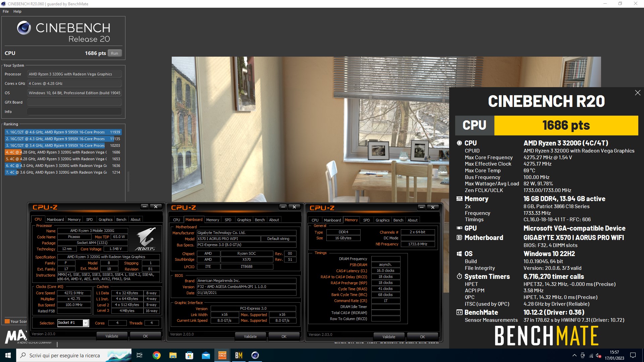Open Mainboard tab in first CPU-Z window
Viewport: 644px width, 362px height.
click(x=55, y=220)
